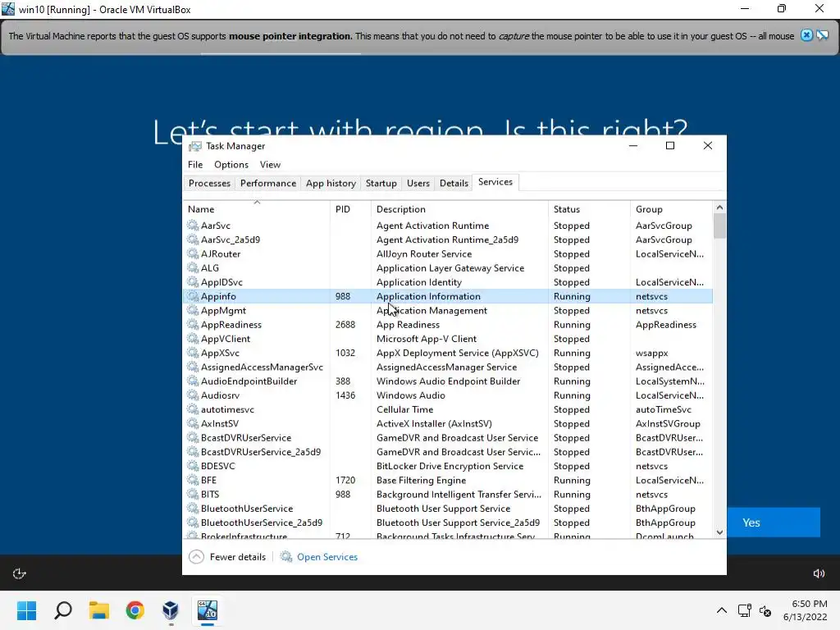Sort services by the Status column
Screen dimensions: 840x630
click(589, 209)
